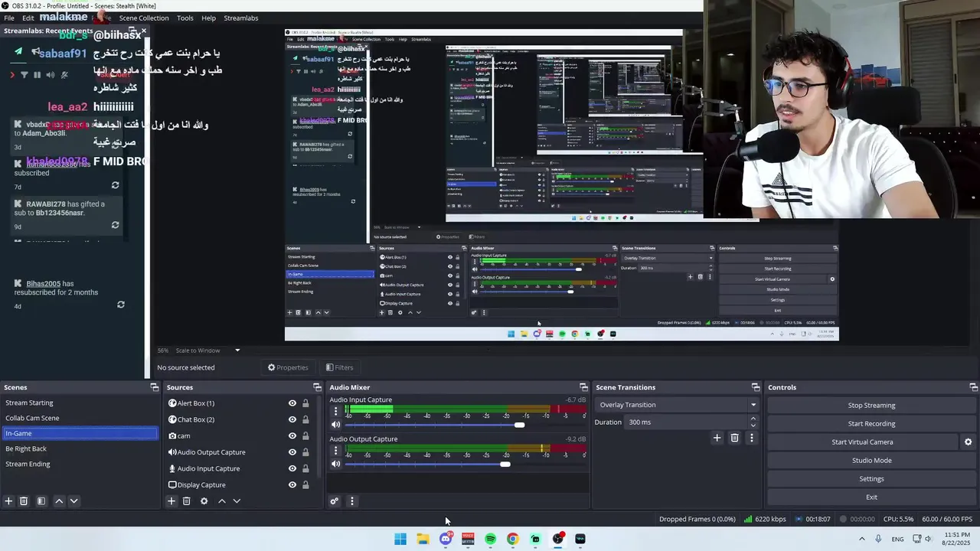Show hidden system tray icons
The height and width of the screenshot is (551, 980).
862,539
